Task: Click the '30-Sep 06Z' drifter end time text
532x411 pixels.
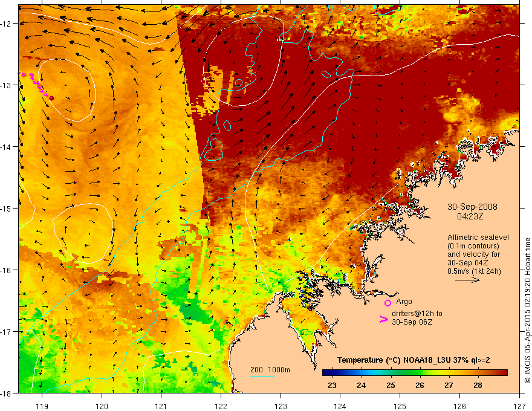Action: click(x=412, y=322)
